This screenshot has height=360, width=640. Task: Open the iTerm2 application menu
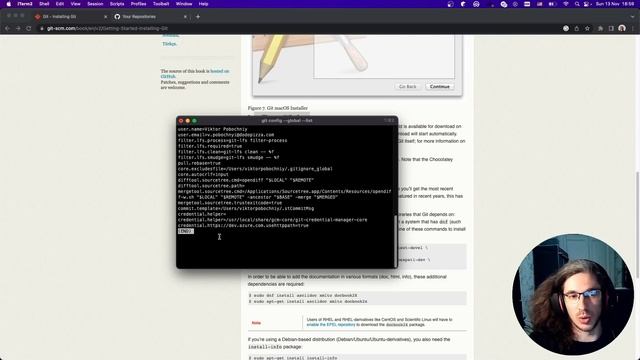pyautogui.click(x=25, y=4)
